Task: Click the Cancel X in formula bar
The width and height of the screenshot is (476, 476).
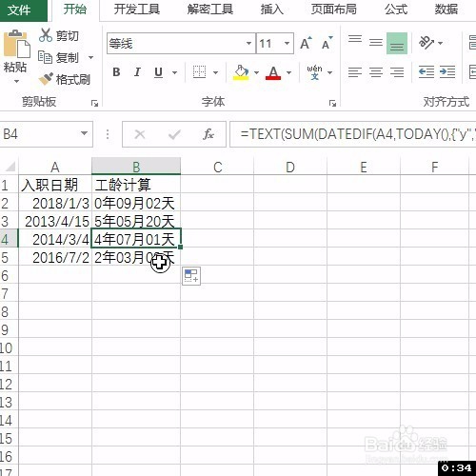Action: point(140,134)
